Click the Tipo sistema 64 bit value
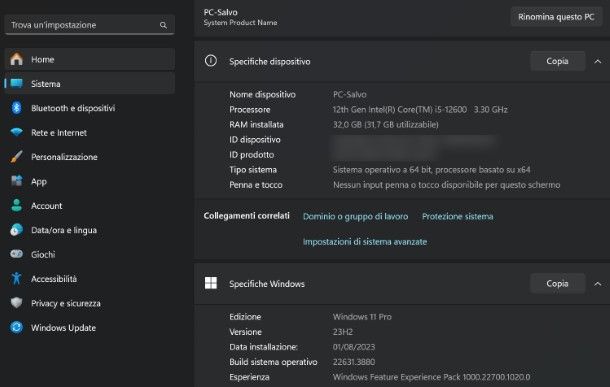 pos(431,170)
